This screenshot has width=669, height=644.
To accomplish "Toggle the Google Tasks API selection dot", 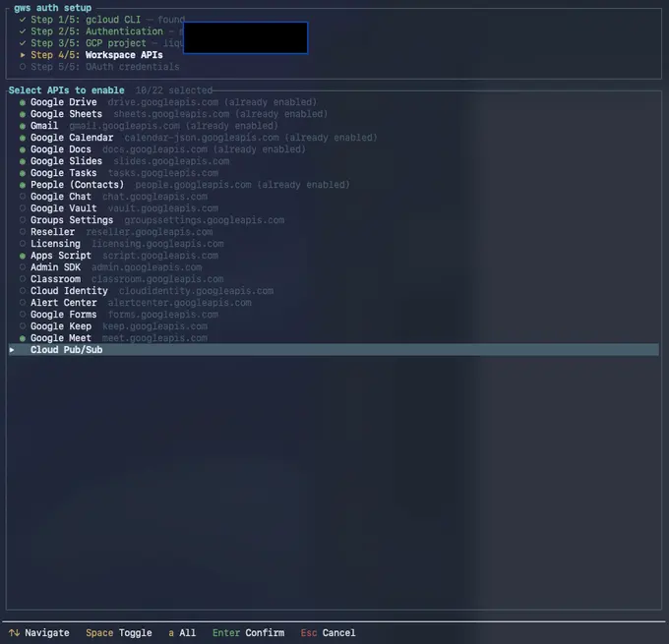I will (x=23, y=173).
